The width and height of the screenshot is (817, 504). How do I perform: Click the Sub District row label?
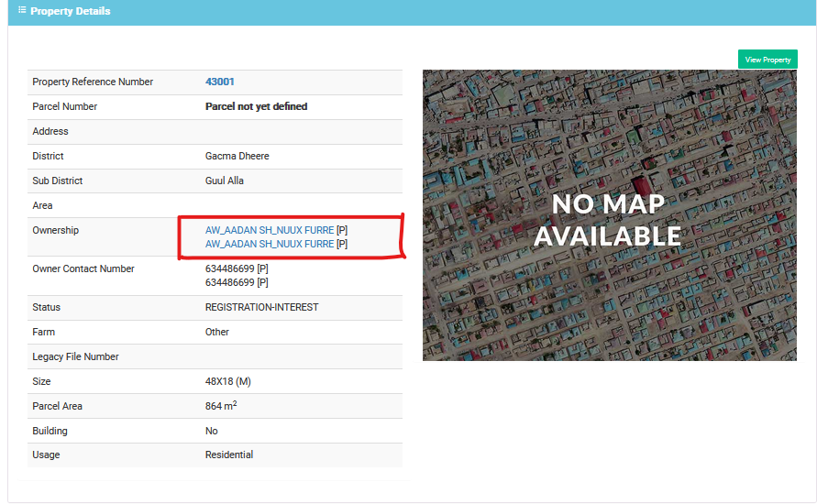(x=58, y=181)
